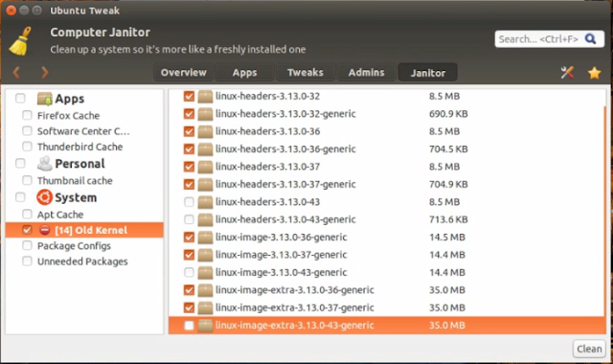Close the Ubuntu Tweak window

[x=11, y=11]
